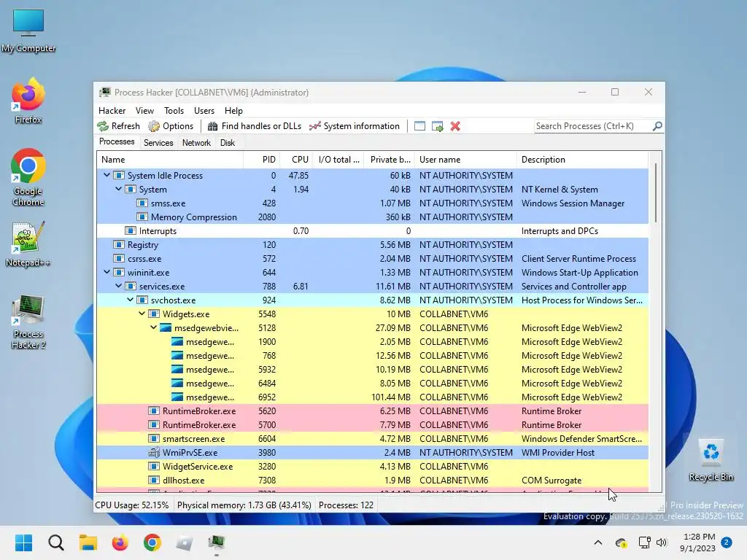Collapse the services.exe node
The width and height of the screenshot is (747, 560).
coord(119,286)
